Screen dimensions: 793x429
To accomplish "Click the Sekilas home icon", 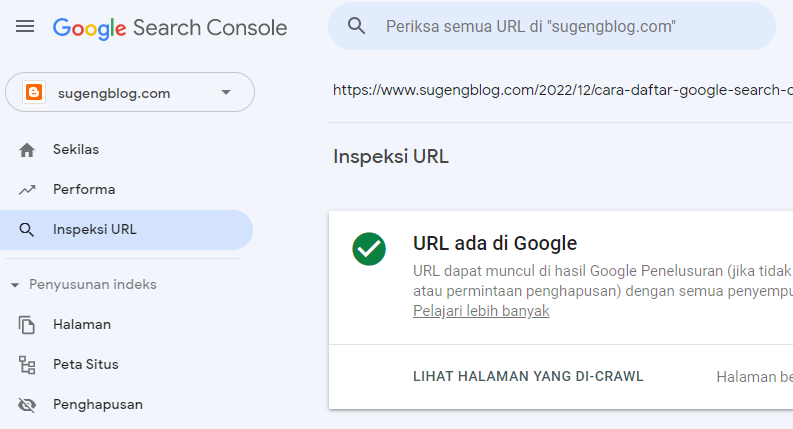I will [x=27, y=150].
